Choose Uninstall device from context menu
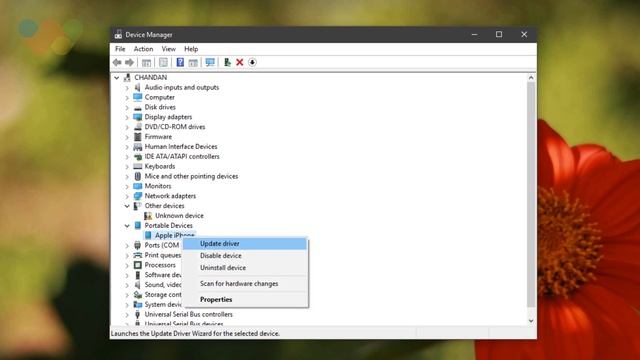 [x=245, y=268]
